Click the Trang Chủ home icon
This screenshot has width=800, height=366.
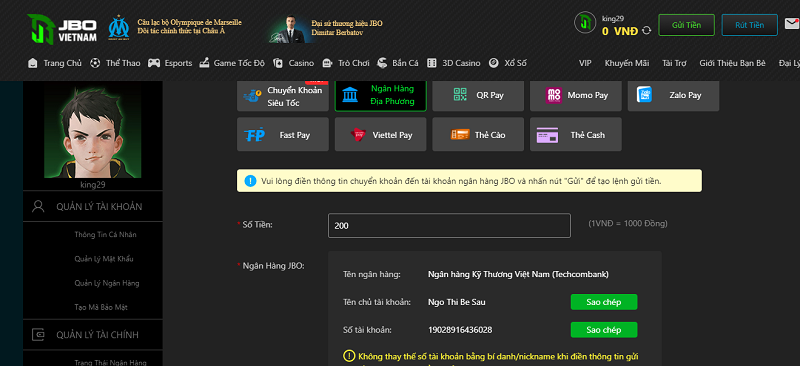tap(33, 63)
